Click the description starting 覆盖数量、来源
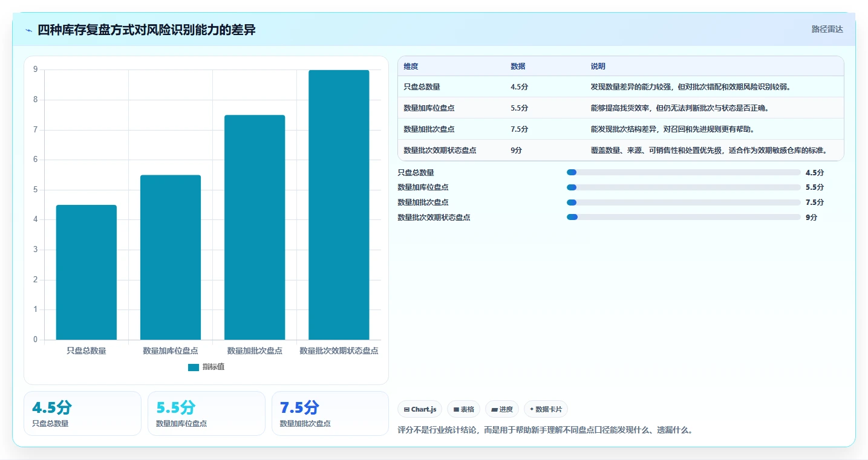The height and width of the screenshot is (460, 868). pyautogui.click(x=710, y=151)
